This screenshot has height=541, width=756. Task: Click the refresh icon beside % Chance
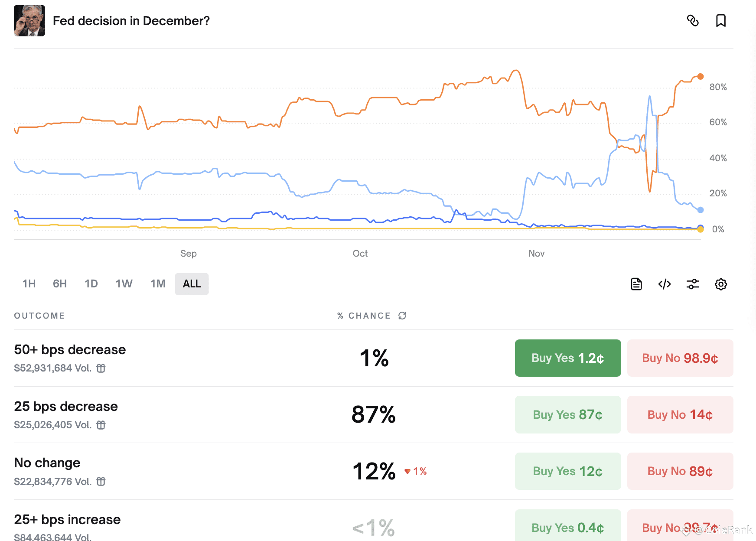402,316
